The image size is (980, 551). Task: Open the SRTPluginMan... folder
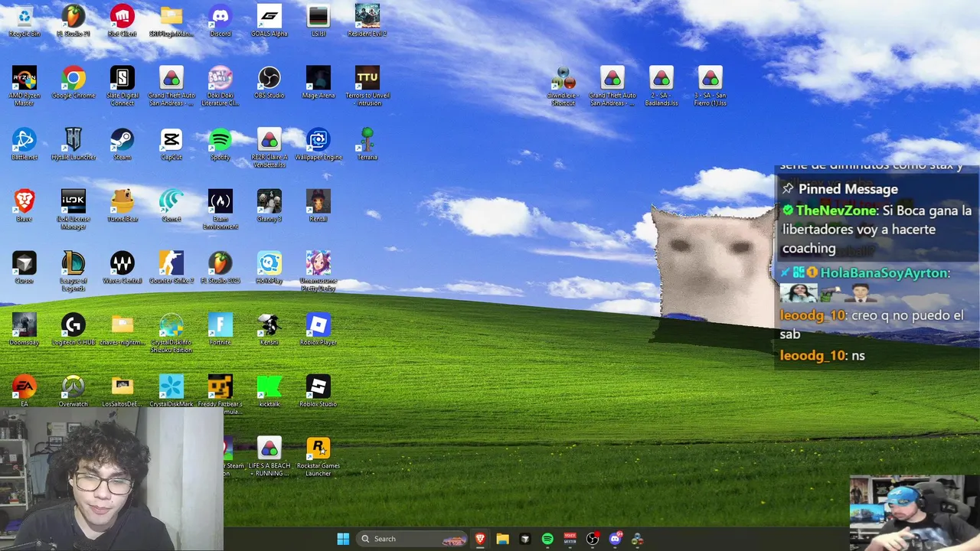(171, 21)
